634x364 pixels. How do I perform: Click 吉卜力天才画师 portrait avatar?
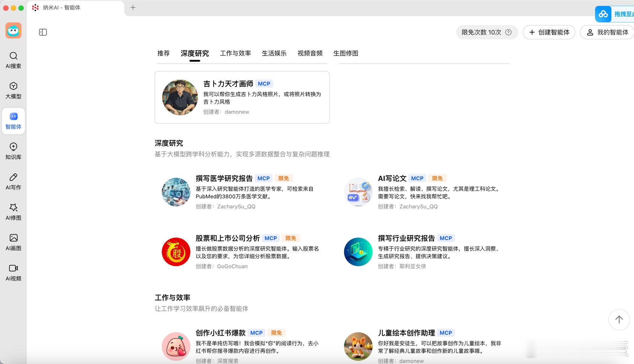[x=180, y=97]
